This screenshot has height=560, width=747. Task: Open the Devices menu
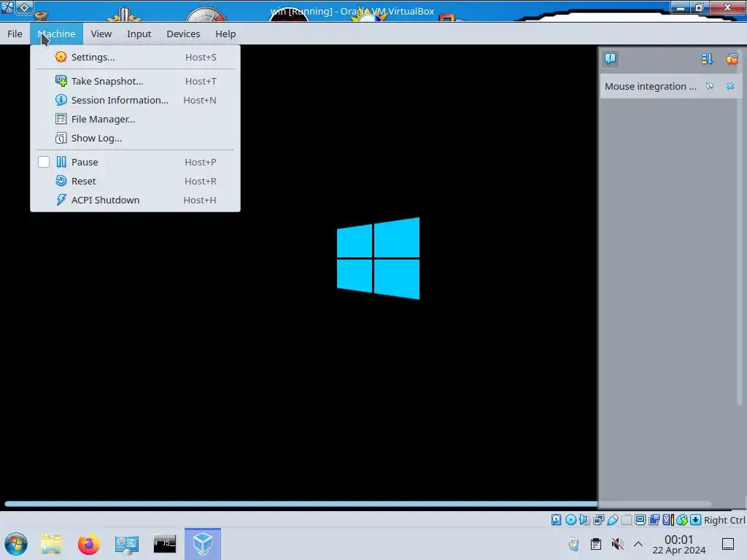coord(183,34)
